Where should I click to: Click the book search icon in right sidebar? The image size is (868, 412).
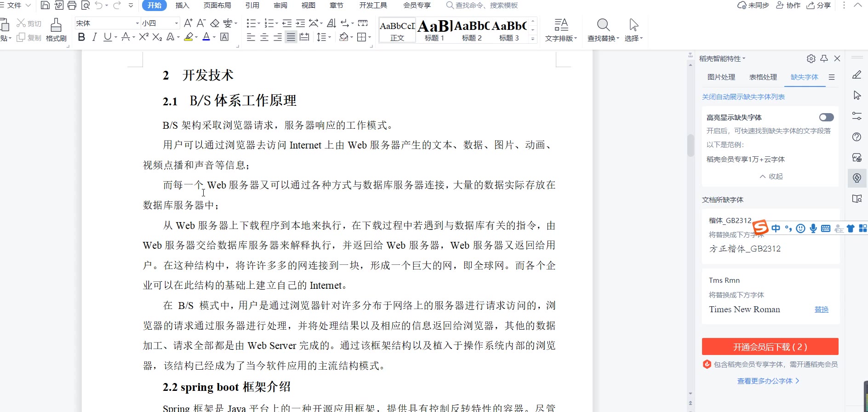pos(857,199)
